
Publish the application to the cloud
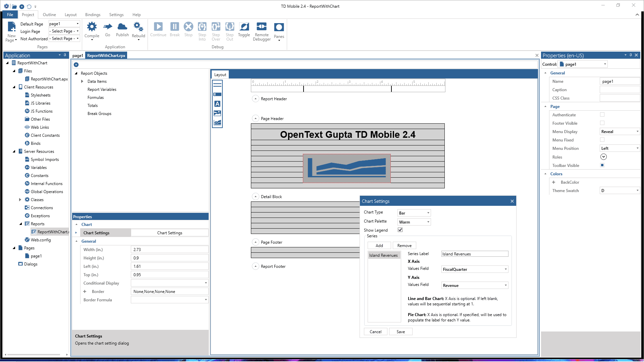[x=122, y=31]
